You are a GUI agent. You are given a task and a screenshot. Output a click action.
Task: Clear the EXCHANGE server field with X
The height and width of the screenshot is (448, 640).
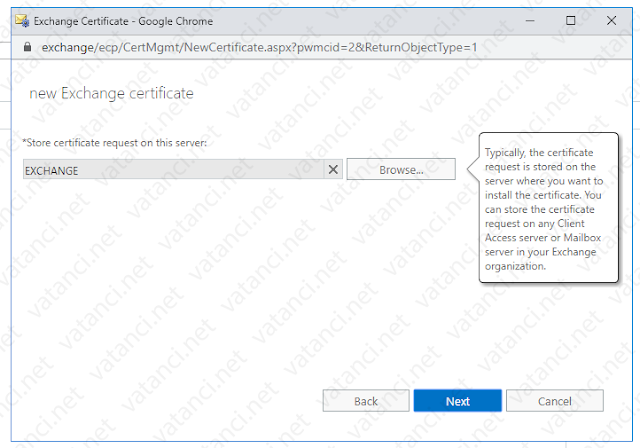pos(333,169)
